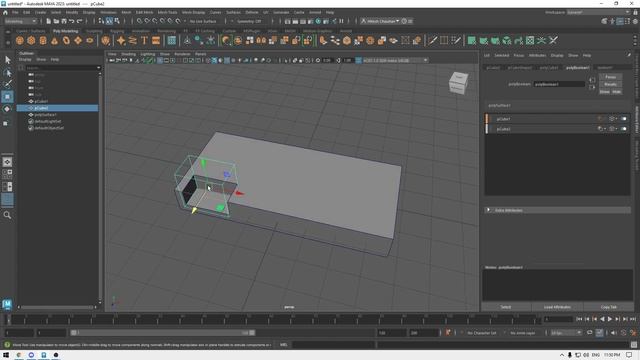
Task: Toggle pCube2 enable switch in boolean list
Action: pos(623,129)
